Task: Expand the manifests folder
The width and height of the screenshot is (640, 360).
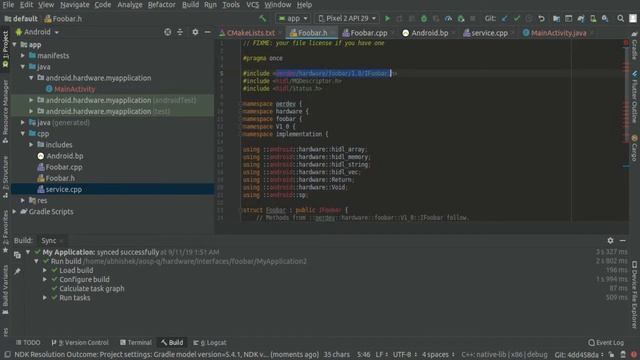Action: [23, 56]
